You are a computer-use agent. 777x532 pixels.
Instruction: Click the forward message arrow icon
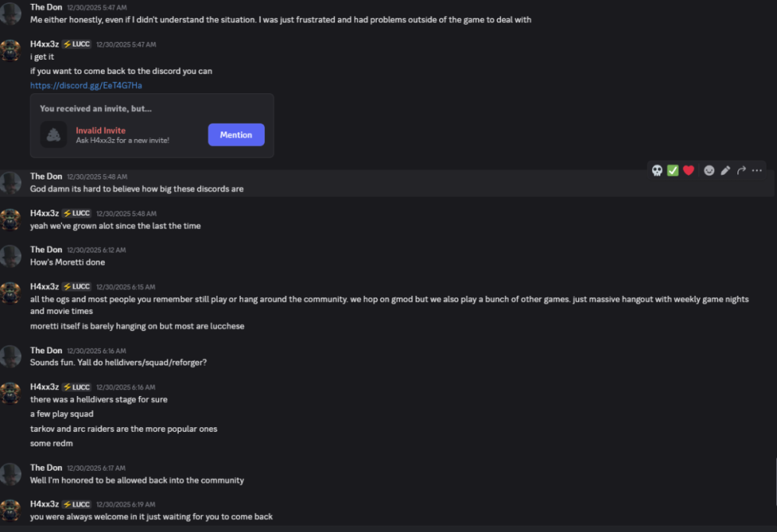pos(741,170)
